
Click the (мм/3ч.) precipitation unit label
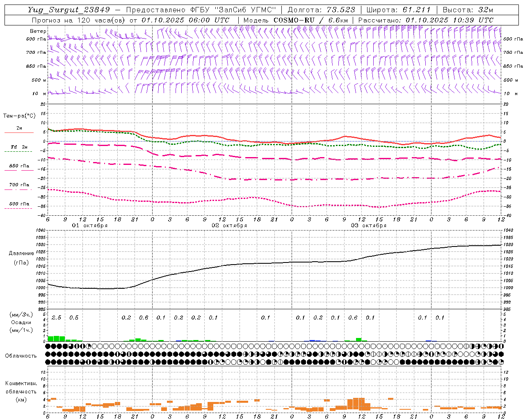[21, 315]
